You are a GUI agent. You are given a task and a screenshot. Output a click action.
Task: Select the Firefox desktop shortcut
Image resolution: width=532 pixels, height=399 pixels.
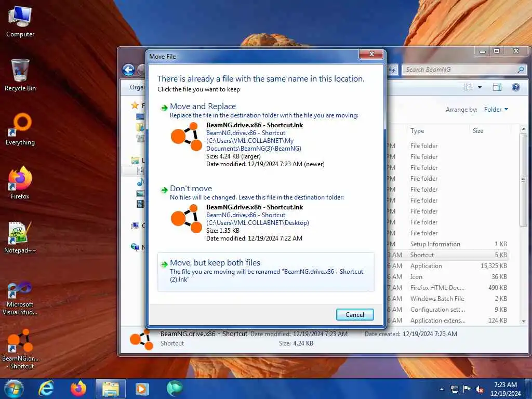[x=20, y=183]
